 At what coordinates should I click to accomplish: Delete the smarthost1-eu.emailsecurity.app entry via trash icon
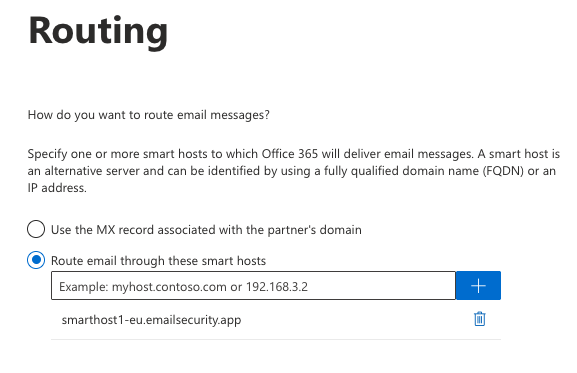point(479,319)
